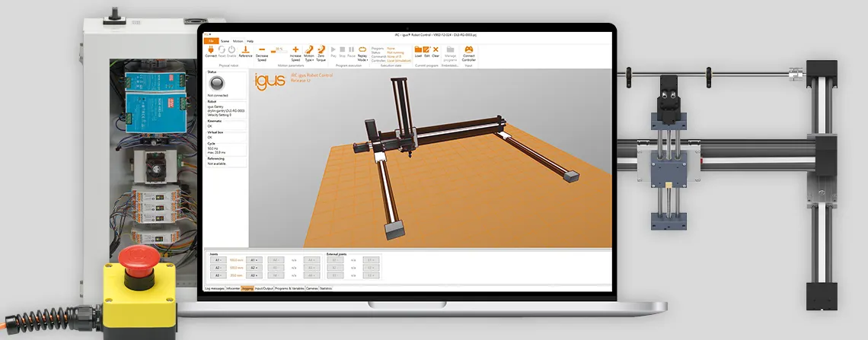Click the 'Not connected' status text
The height and width of the screenshot is (340, 868).
[217, 95]
